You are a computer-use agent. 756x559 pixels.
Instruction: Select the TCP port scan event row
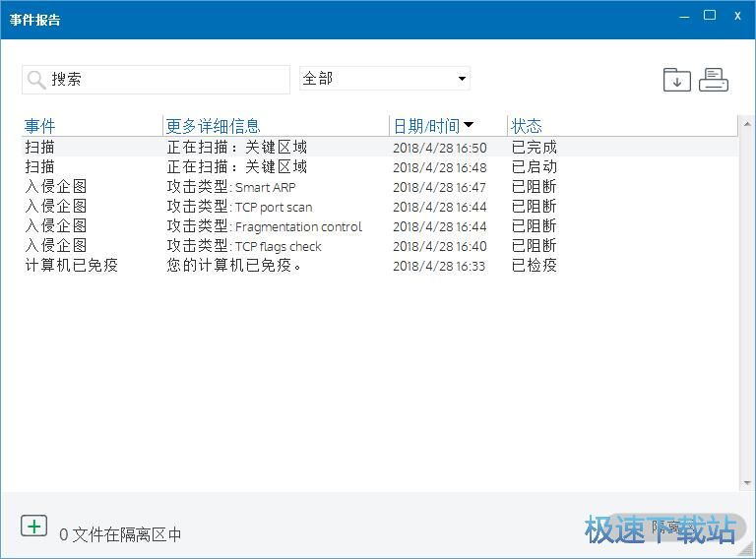coord(295,207)
